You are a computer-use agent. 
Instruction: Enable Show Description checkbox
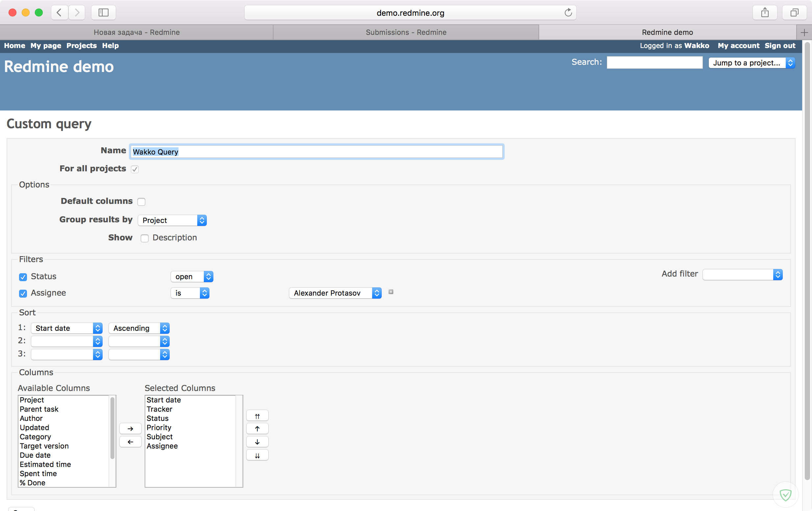click(x=145, y=238)
